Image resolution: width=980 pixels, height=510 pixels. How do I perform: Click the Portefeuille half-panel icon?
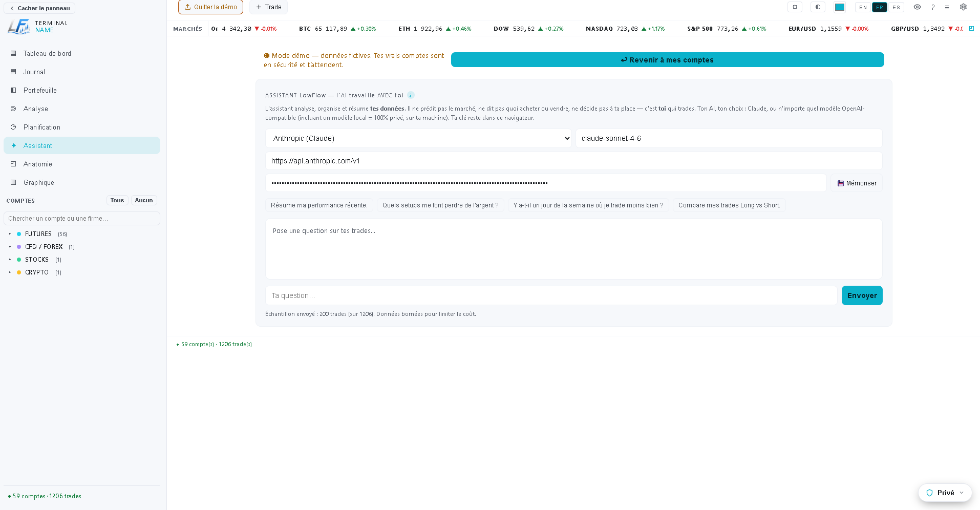[13, 90]
